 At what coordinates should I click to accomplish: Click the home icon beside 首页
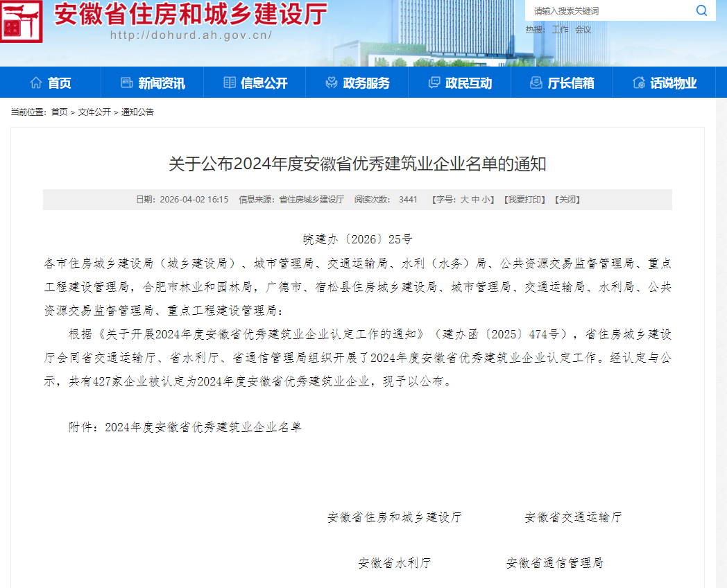point(36,83)
